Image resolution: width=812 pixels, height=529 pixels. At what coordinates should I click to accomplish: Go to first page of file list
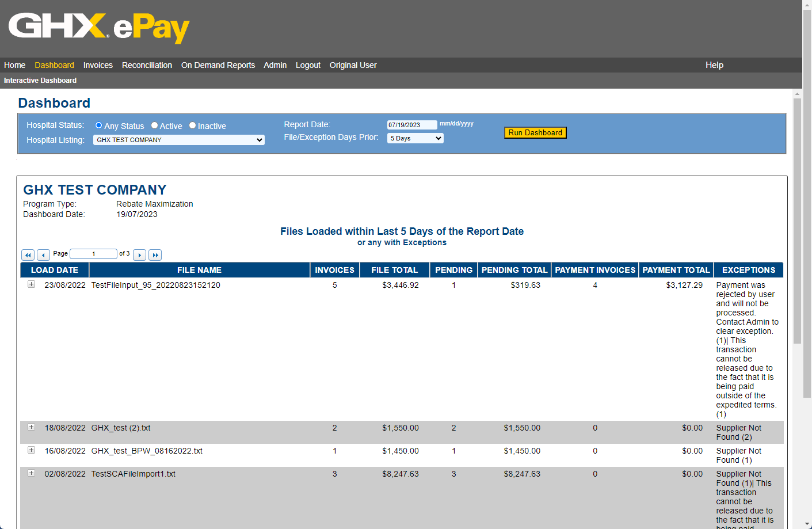pyautogui.click(x=28, y=255)
